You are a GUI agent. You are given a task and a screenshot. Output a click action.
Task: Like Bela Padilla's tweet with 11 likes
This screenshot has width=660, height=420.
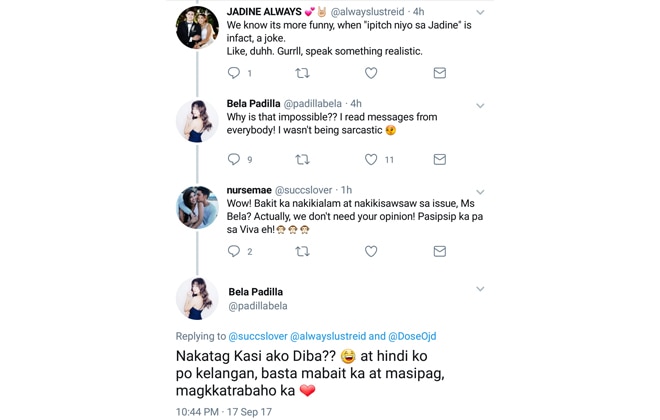(371, 159)
